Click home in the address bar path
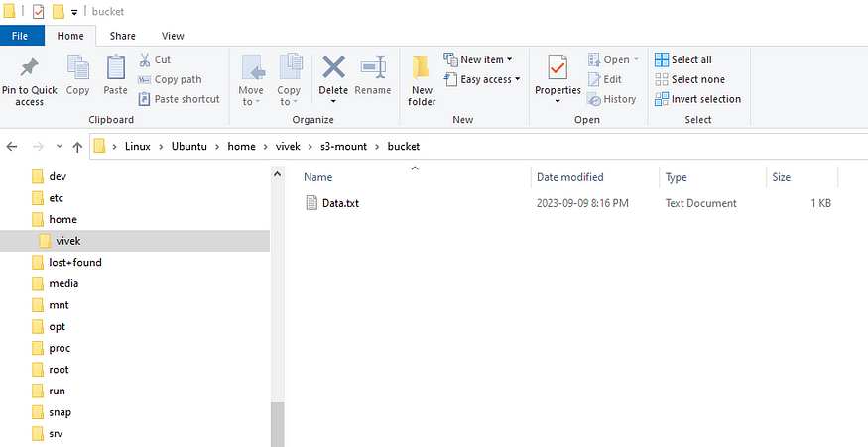Viewport: 868px width, 447px height. pyautogui.click(x=241, y=146)
